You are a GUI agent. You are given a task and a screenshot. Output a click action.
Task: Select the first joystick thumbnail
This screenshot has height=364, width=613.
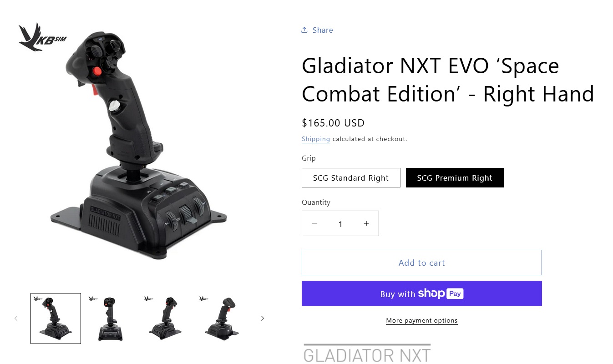tap(56, 318)
